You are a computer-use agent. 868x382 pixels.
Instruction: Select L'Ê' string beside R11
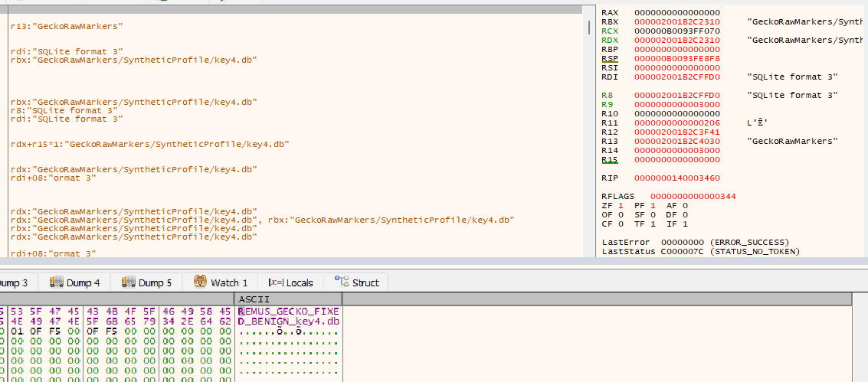[757, 122]
